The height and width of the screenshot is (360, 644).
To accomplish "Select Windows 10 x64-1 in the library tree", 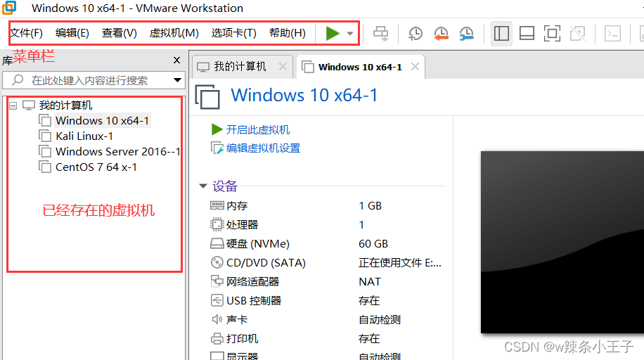I will click(x=102, y=121).
